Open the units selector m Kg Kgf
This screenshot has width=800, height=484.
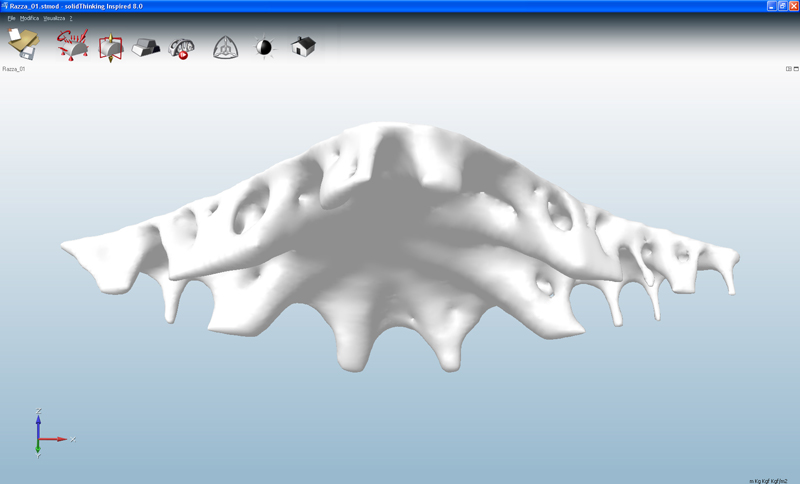coord(768,480)
